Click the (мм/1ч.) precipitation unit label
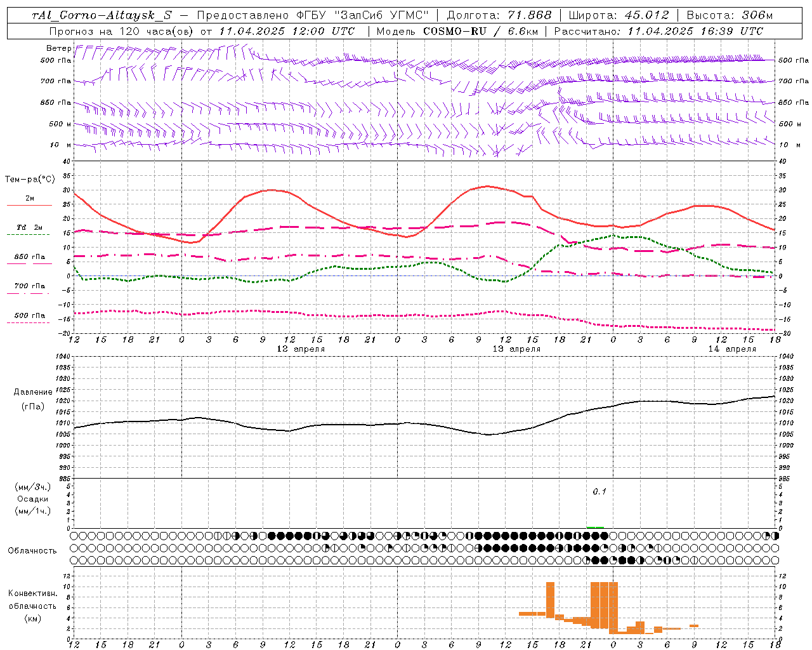The height and width of the screenshot is (650, 812). 33,512
